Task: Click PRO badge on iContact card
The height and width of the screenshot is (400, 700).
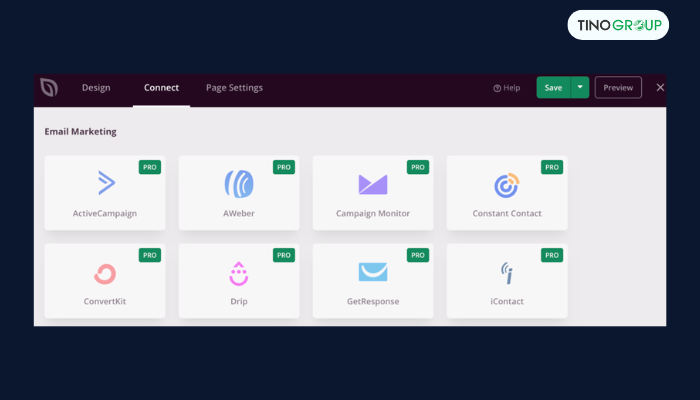Action: (x=552, y=255)
